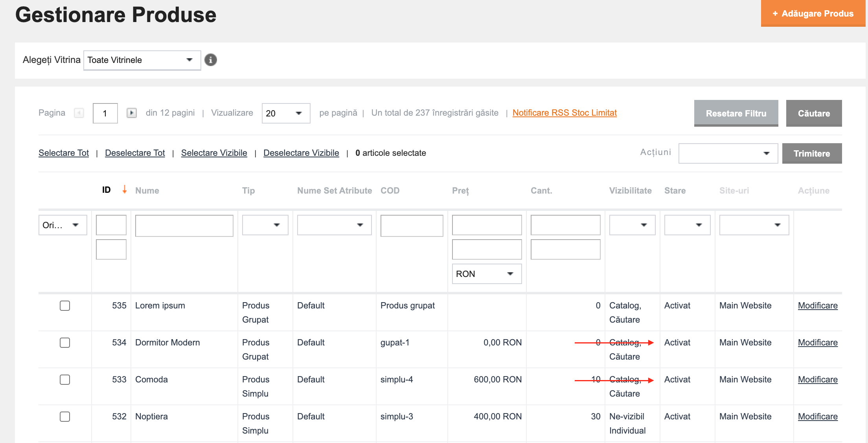Click the Deselectare Vizibile link
868x443 pixels.
pos(301,153)
